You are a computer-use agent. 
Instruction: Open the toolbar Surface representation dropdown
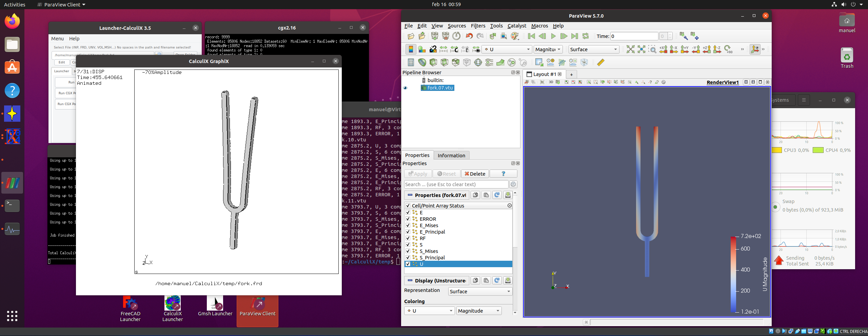[594, 50]
